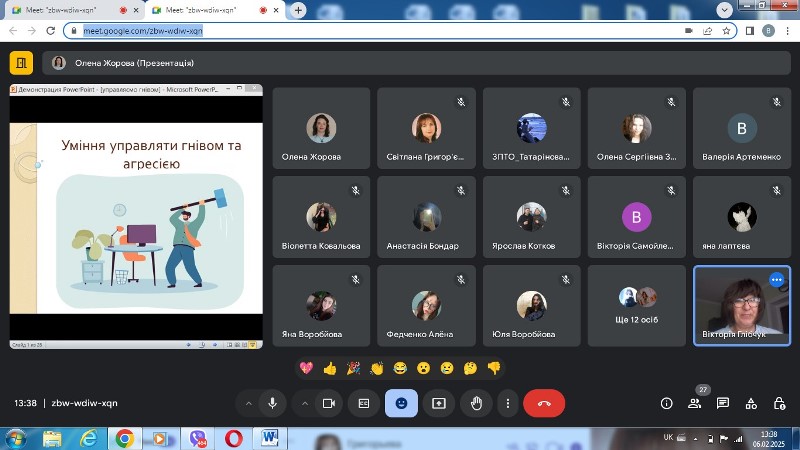Screen dimensions: 800x450
Task: Toggle the camera on or off
Action: [x=329, y=403]
